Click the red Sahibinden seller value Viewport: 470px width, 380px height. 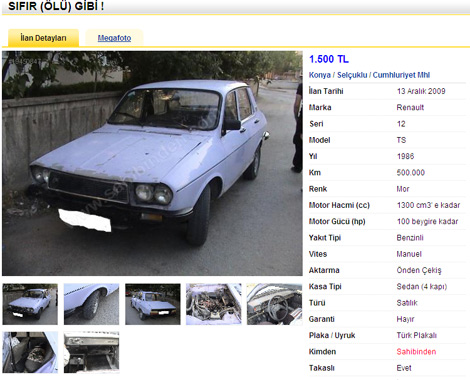coord(416,352)
